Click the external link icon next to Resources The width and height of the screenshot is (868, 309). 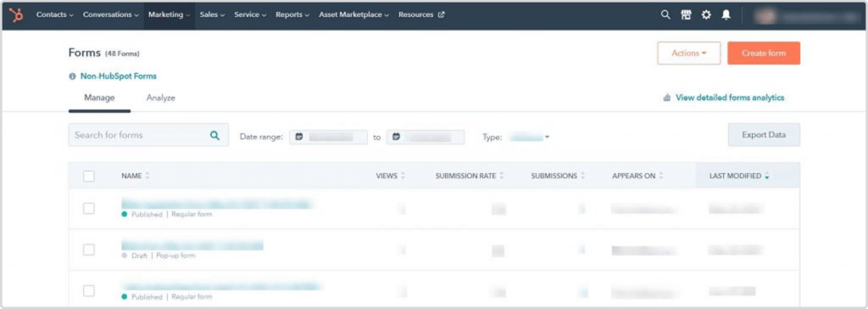pos(441,15)
